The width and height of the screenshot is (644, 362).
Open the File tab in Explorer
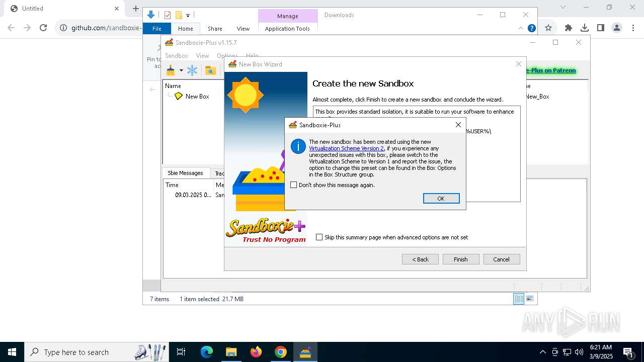tap(157, 29)
